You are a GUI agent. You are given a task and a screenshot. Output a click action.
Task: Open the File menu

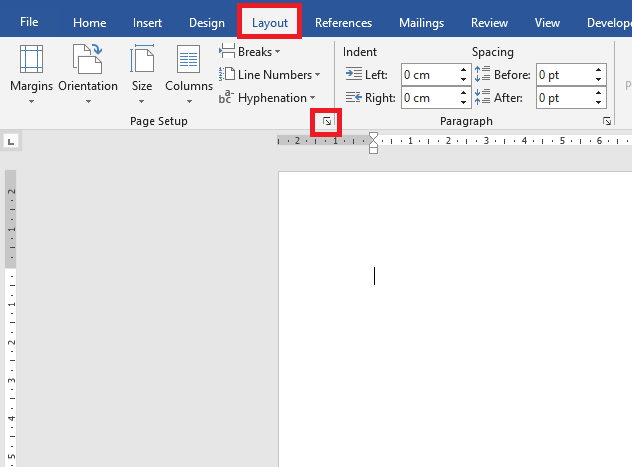coord(29,23)
